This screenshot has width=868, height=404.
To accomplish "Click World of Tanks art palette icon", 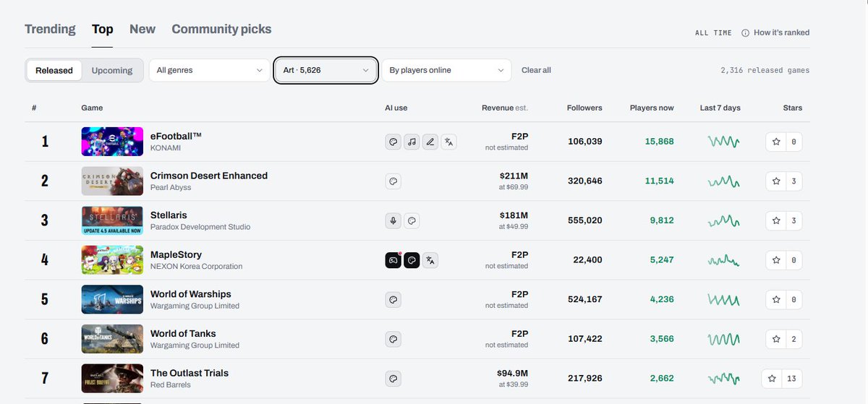I will [393, 338].
